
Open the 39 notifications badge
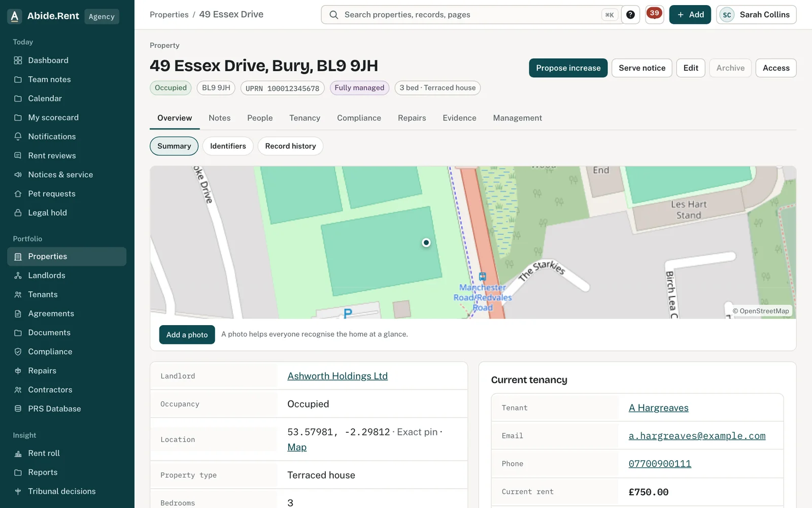tap(655, 14)
